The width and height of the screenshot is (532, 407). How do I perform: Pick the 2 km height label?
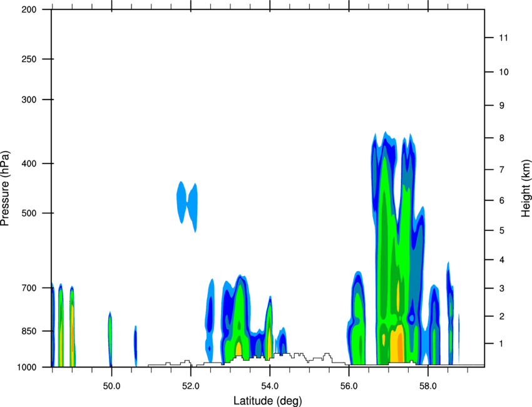502,316
